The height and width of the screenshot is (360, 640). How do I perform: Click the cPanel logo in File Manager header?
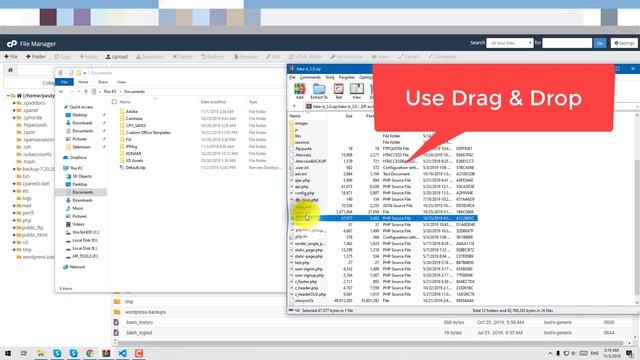pos(12,43)
